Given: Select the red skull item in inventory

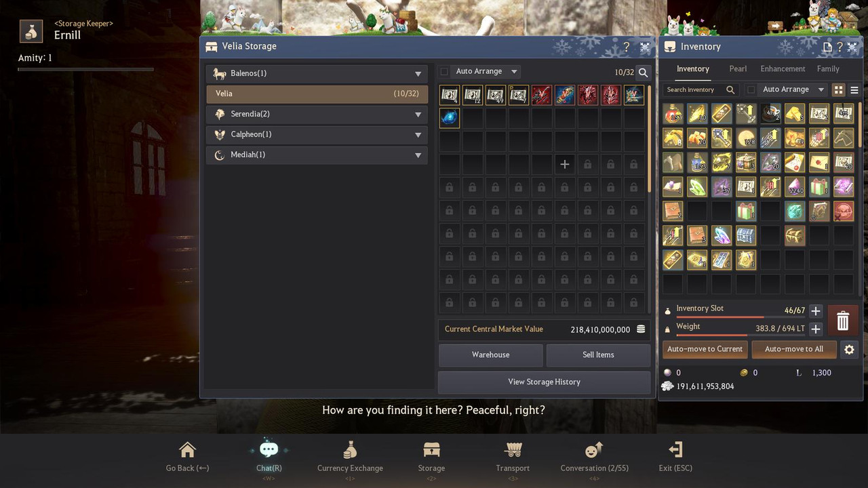Looking at the screenshot, I should point(844,211).
